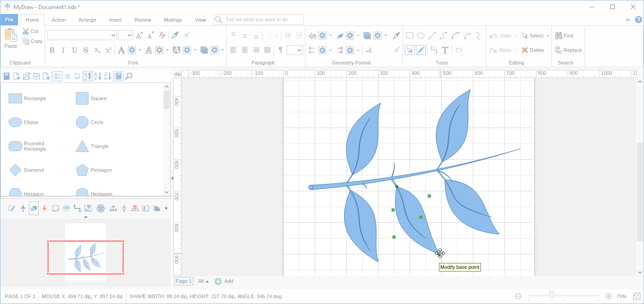Image resolution: width=644 pixels, height=304 pixels.
Task: Click the Delete button
Action: point(533,50)
